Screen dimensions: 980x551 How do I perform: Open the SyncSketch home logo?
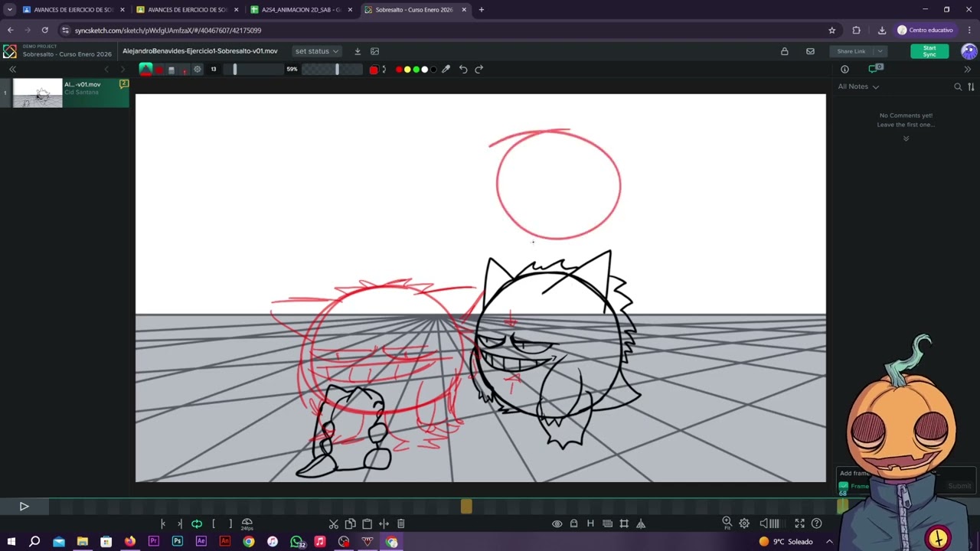click(x=10, y=51)
